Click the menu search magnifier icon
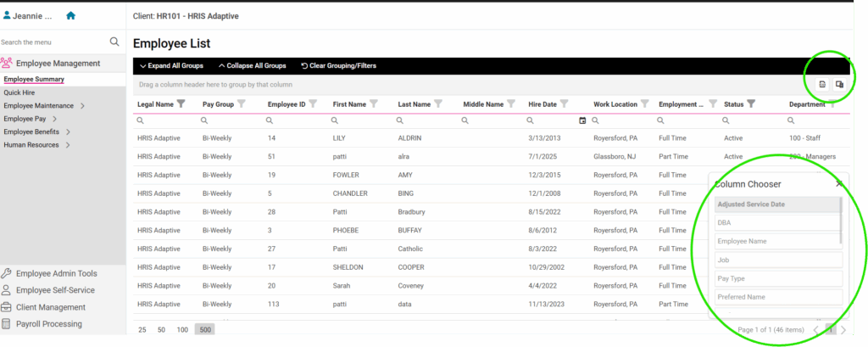Image resolution: width=868 pixels, height=347 pixels. [114, 42]
